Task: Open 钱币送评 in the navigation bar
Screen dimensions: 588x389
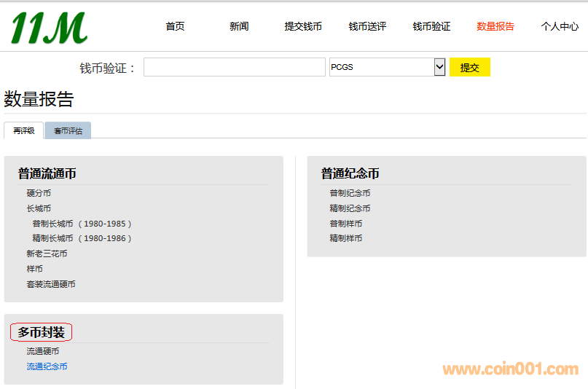Action: (x=367, y=26)
